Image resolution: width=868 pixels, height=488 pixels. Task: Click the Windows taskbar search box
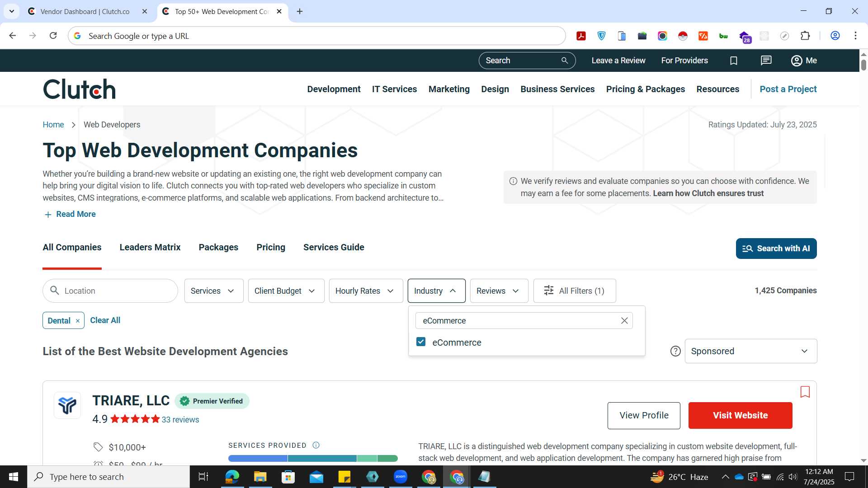108,477
